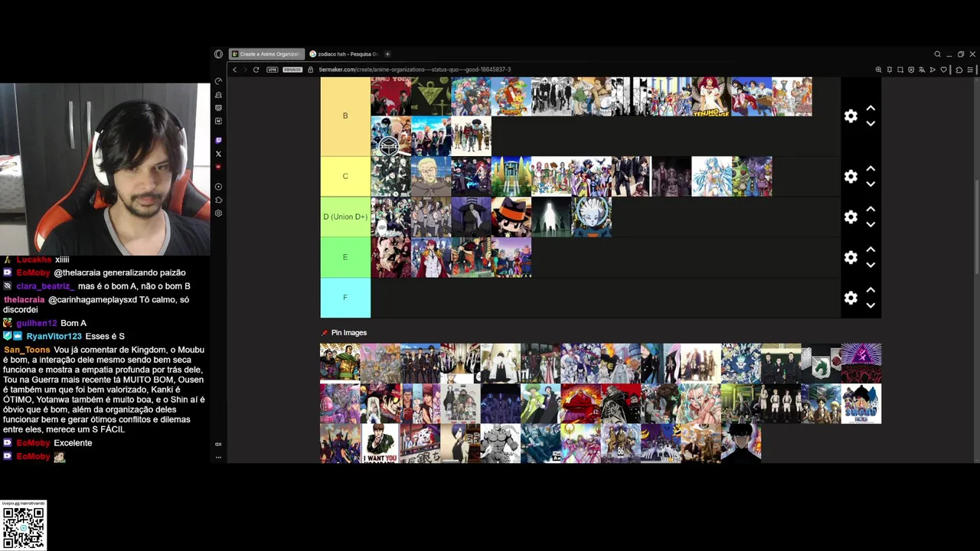Click the C tier label
This screenshot has height=551, width=980.
tap(345, 176)
